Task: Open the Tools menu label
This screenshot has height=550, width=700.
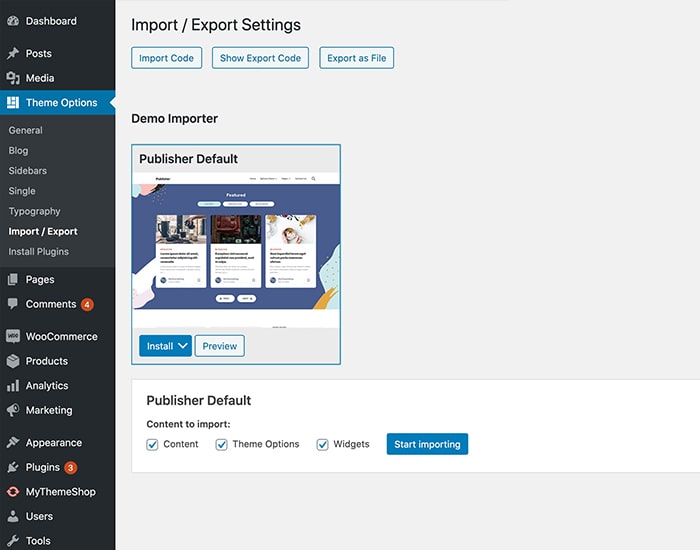Action: click(x=38, y=541)
